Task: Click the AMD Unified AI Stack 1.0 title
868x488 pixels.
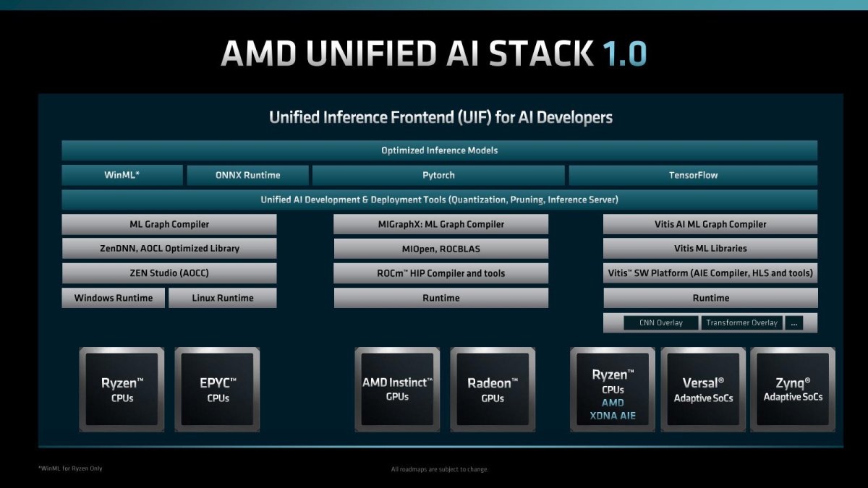Action: pyautogui.click(x=434, y=53)
